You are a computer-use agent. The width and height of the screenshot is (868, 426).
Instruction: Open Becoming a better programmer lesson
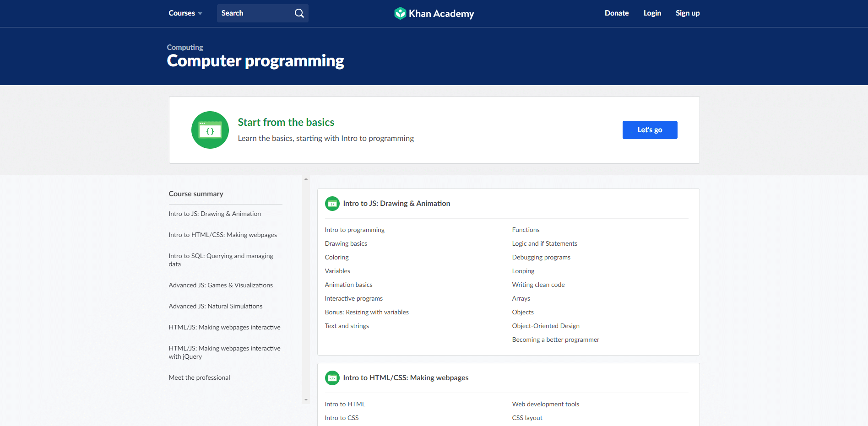[x=556, y=340]
